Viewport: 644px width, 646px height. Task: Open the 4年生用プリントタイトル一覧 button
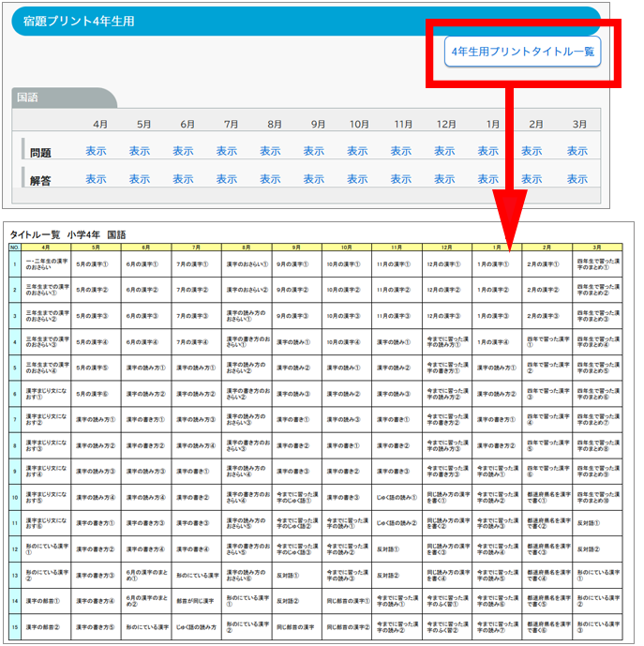tap(522, 52)
